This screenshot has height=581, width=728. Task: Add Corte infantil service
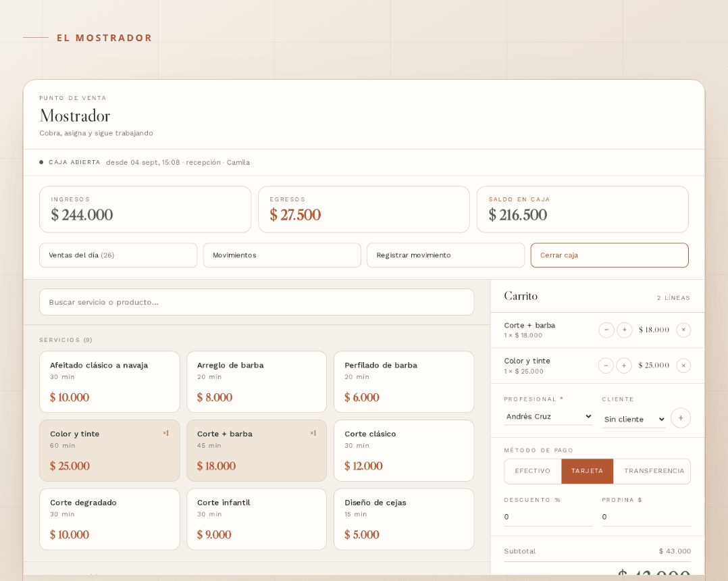257,520
